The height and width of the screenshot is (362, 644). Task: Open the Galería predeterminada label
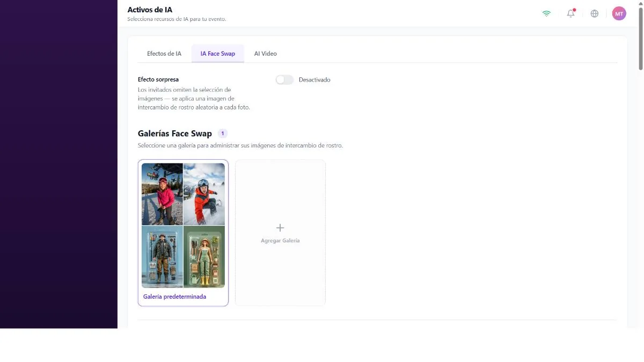pyautogui.click(x=174, y=297)
